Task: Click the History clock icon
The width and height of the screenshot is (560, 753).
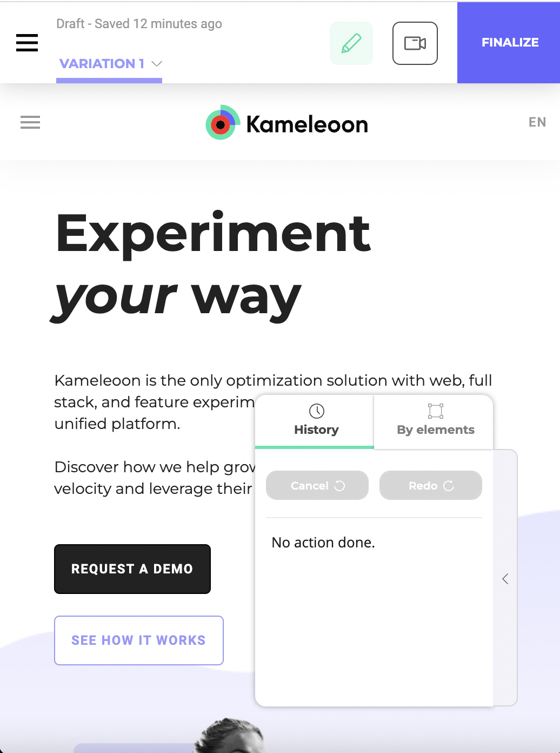Action: click(317, 411)
